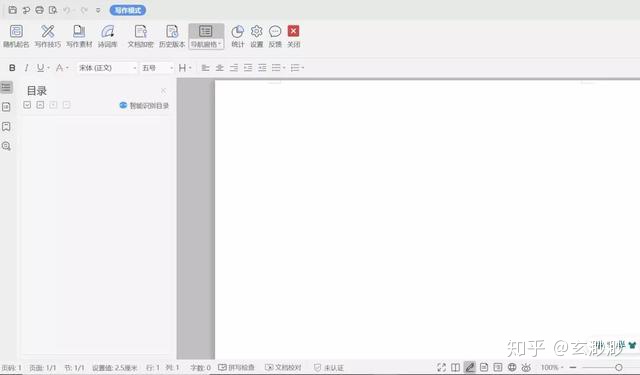Switch to page layout view icon
This screenshot has height=375, width=640.
pyautogui.click(x=484, y=367)
